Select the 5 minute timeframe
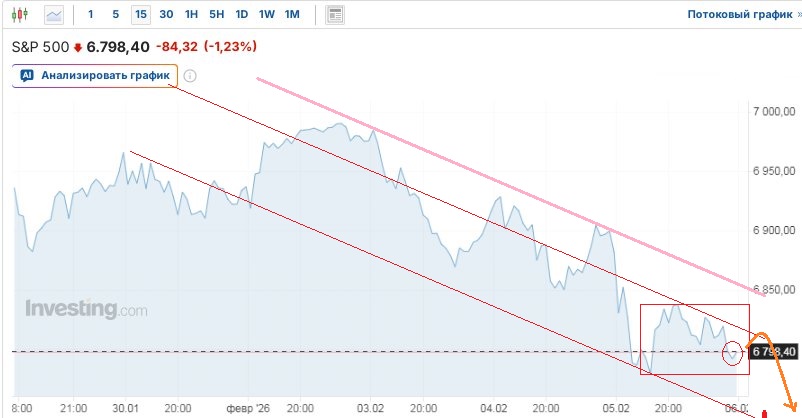 115,15
